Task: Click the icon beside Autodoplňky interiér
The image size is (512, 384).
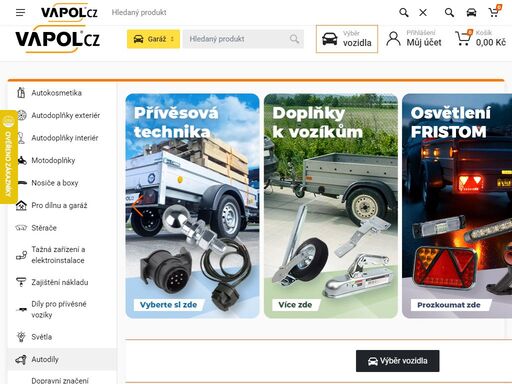Action: pos(21,138)
